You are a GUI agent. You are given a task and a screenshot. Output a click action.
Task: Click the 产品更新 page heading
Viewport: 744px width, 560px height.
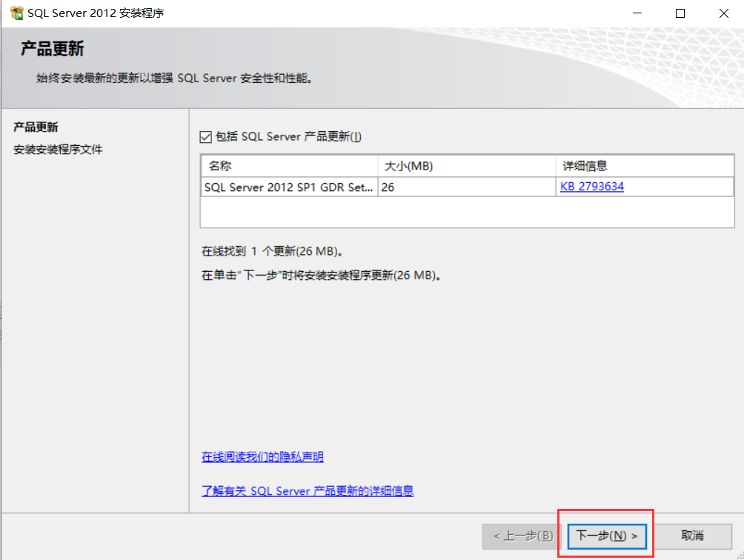point(53,49)
